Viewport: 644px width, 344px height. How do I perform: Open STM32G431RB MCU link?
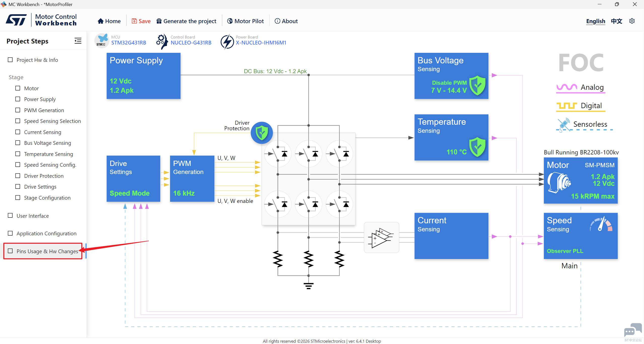pos(129,43)
